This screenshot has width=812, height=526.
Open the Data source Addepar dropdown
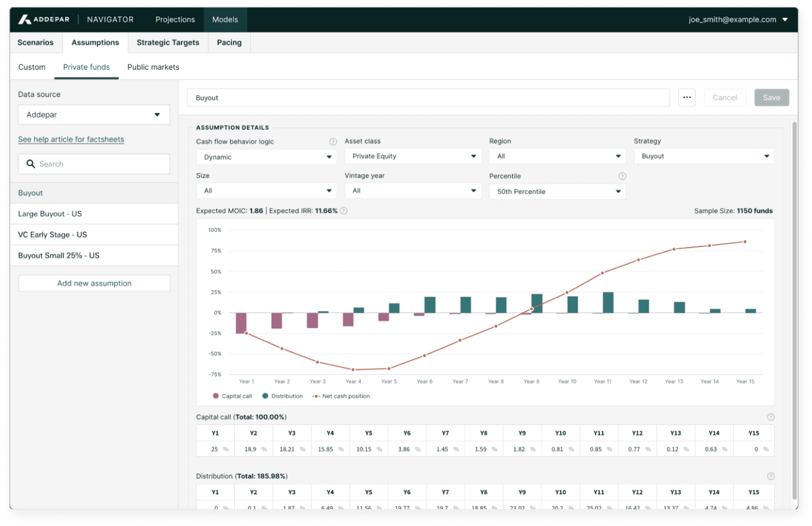(94, 115)
